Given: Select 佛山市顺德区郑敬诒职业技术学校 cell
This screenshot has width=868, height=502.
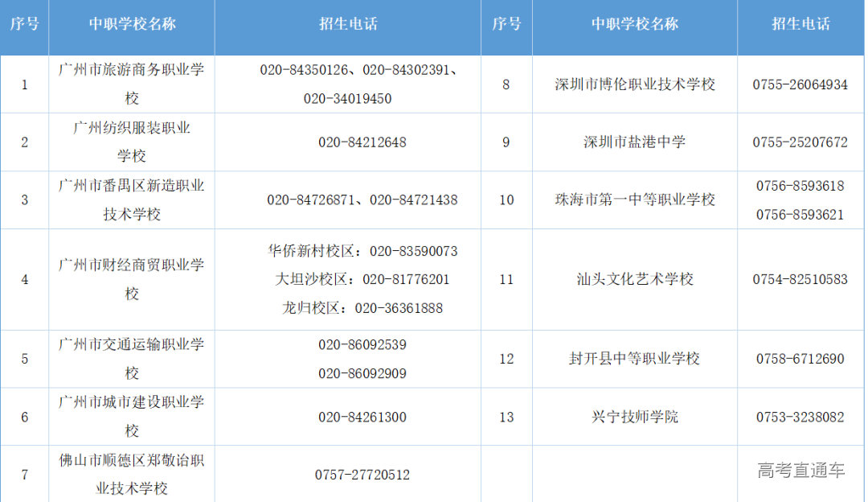Looking at the screenshot, I should pyautogui.click(x=132, y=475).
